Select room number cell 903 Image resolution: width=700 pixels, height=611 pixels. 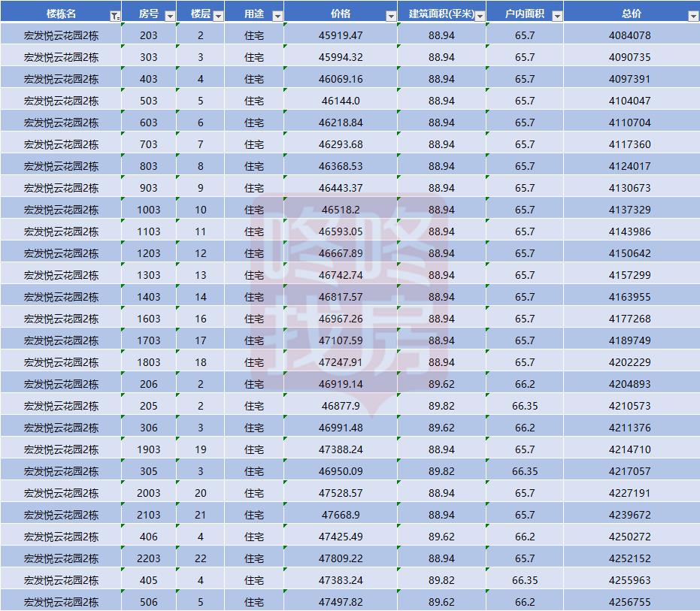click(149, 188)
